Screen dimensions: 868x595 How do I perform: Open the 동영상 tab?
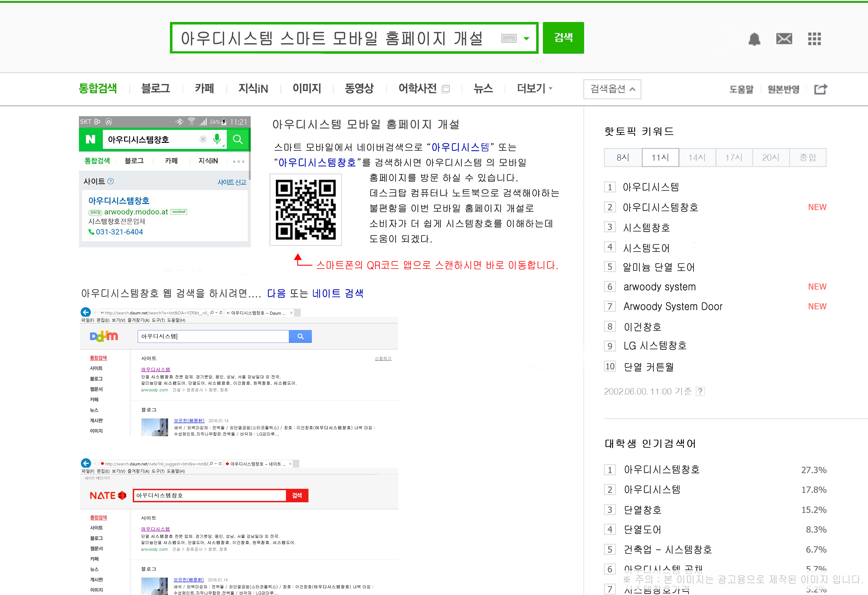pos(359,88)
